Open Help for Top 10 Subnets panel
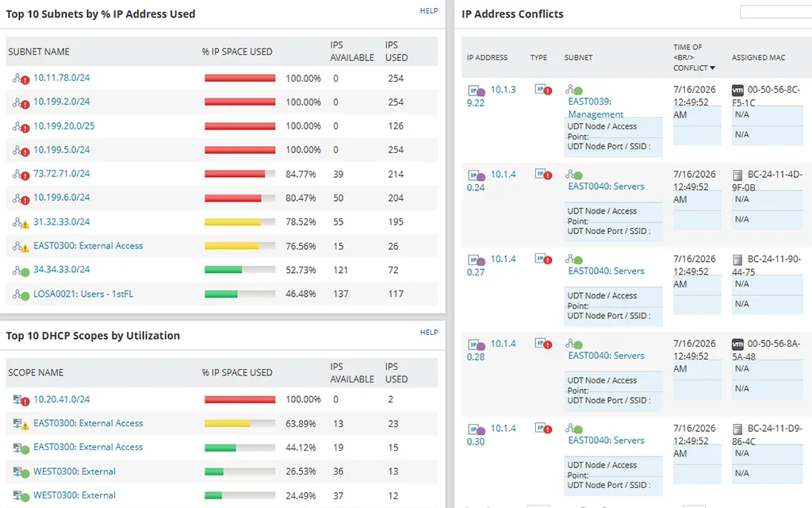The image size is (812, 508). [429, 11]
